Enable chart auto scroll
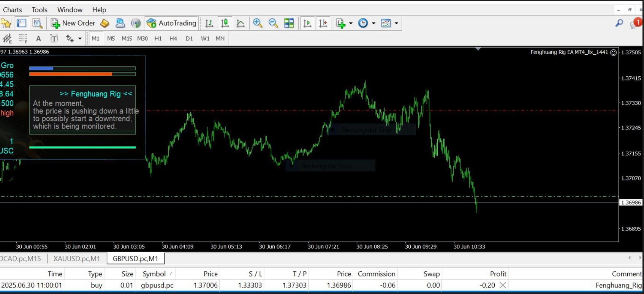Image resolution: width=644 pixels, height=294 pixels. (x=307, y=23)
